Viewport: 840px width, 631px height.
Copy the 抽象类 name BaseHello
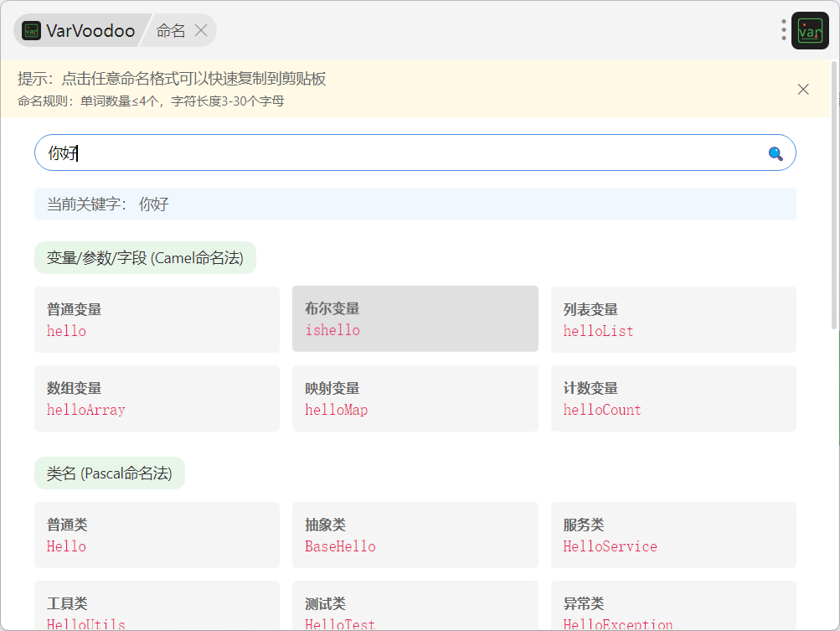click(x=415, y=535)
